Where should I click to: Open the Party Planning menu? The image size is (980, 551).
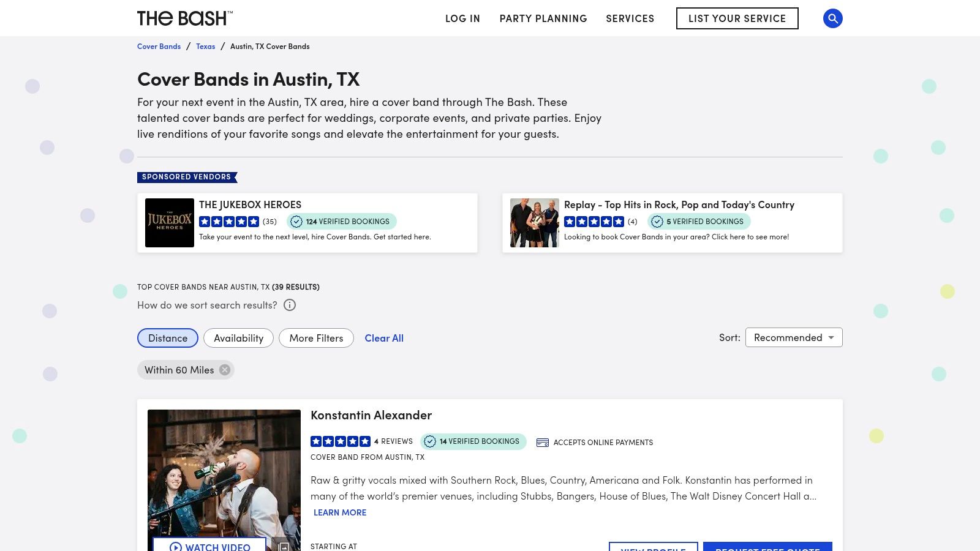coord(543,18)
